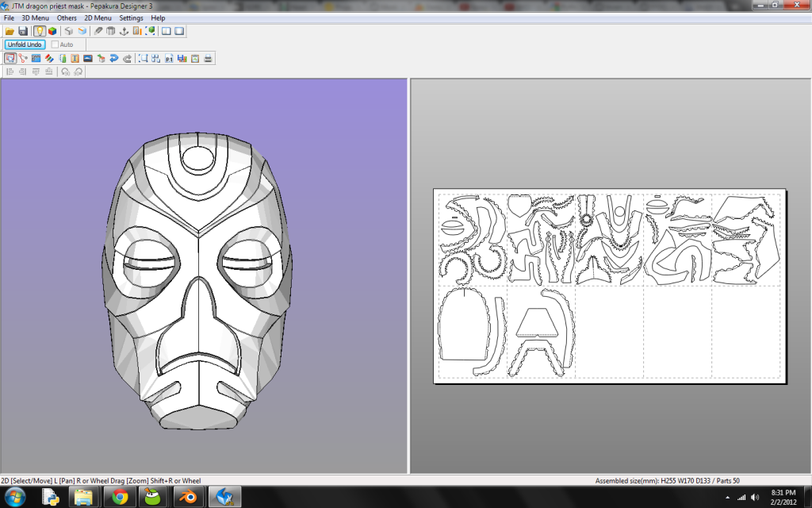This screenshot has height=508, width=812.
Task: Click the blue Undo arrow icon
Action: tap(114, 58)
